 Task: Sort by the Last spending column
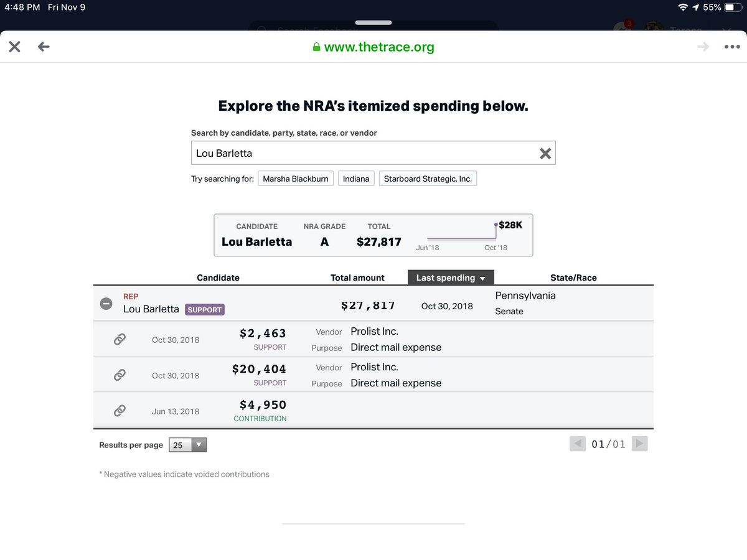[x=451, y=278]
